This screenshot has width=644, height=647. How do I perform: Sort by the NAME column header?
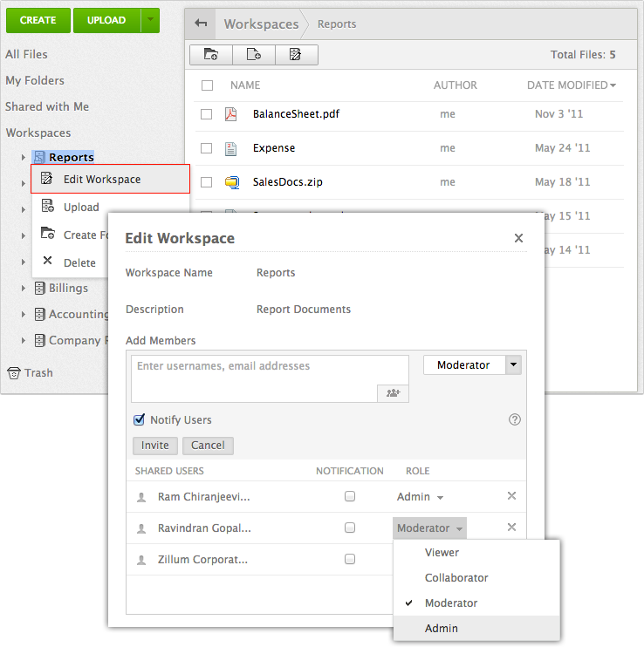point(245,85)
